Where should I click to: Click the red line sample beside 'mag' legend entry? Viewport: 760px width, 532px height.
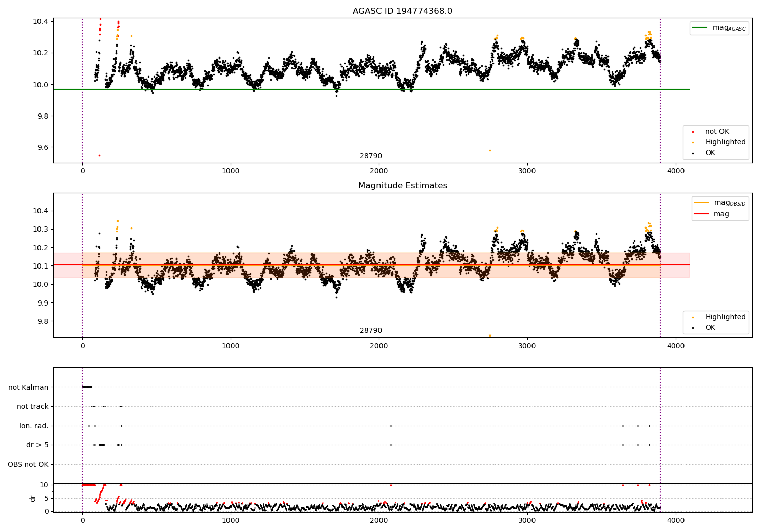(702, 214)
